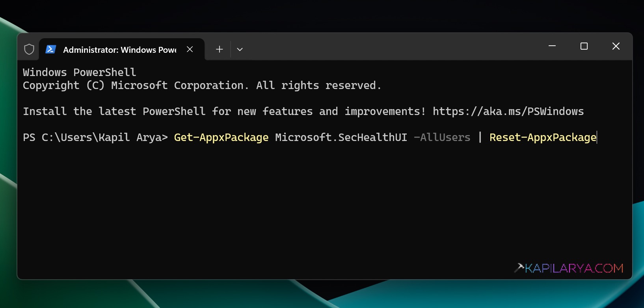Click the tab title text
Image resolution: width=644 pixels, height=308 pixels.
point(120,50)
